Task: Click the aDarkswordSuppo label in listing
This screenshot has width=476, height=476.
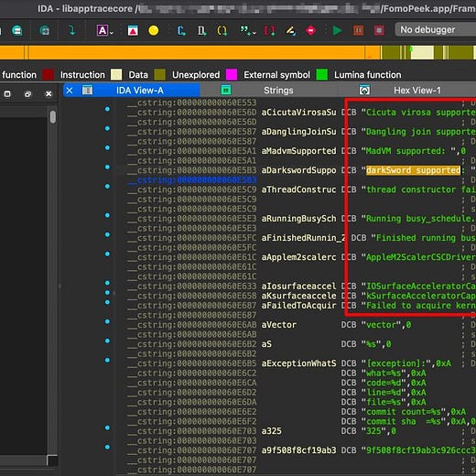Action: tap(298, 170)
